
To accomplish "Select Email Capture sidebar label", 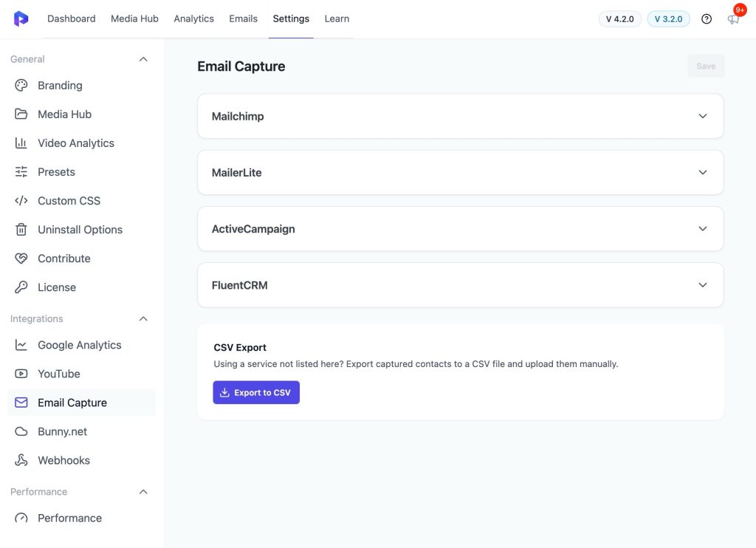I will click(x=72, y=403).
